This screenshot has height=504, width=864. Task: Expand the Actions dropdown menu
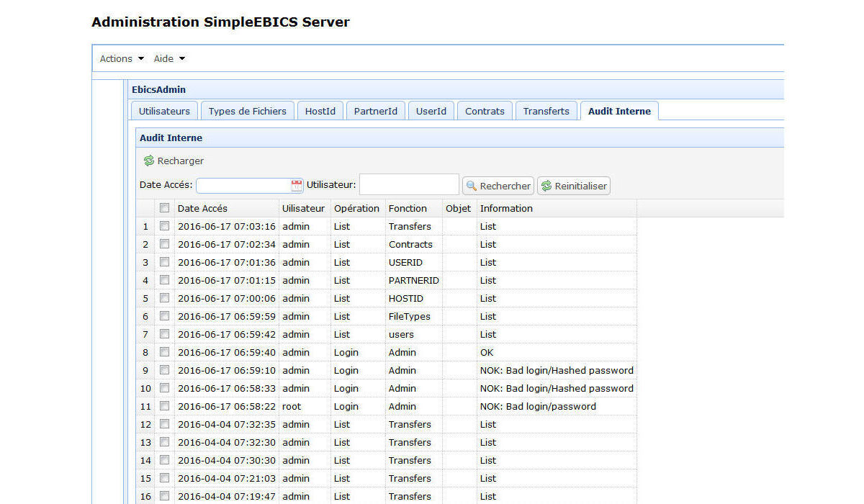coord(122,59)
